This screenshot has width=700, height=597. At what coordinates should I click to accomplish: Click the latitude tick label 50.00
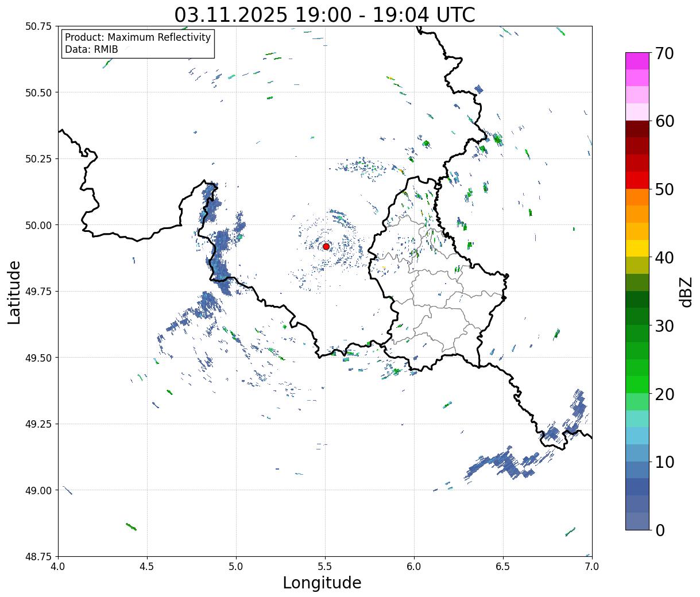(38, 225)
